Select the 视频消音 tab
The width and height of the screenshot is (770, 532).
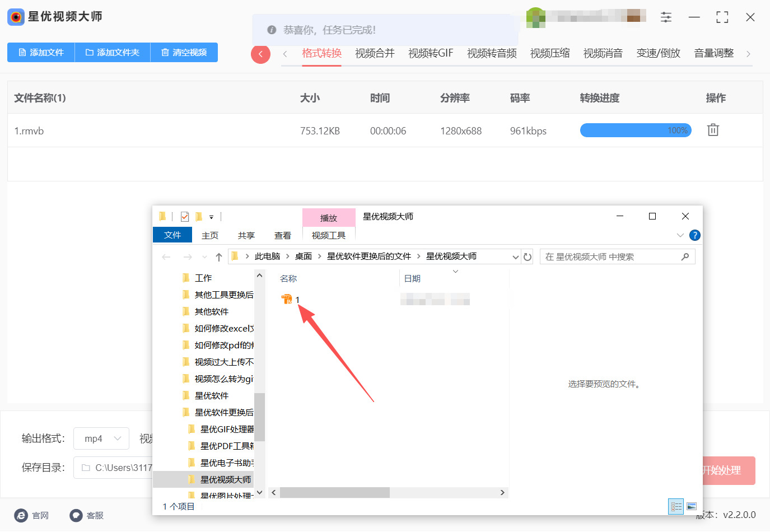pos(603,53)
